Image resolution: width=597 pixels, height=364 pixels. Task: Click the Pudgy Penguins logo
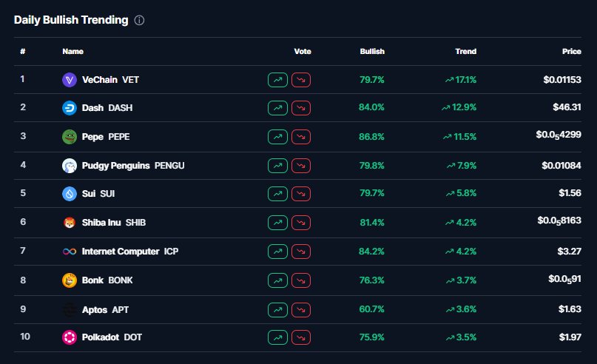[x=69, y=166]
